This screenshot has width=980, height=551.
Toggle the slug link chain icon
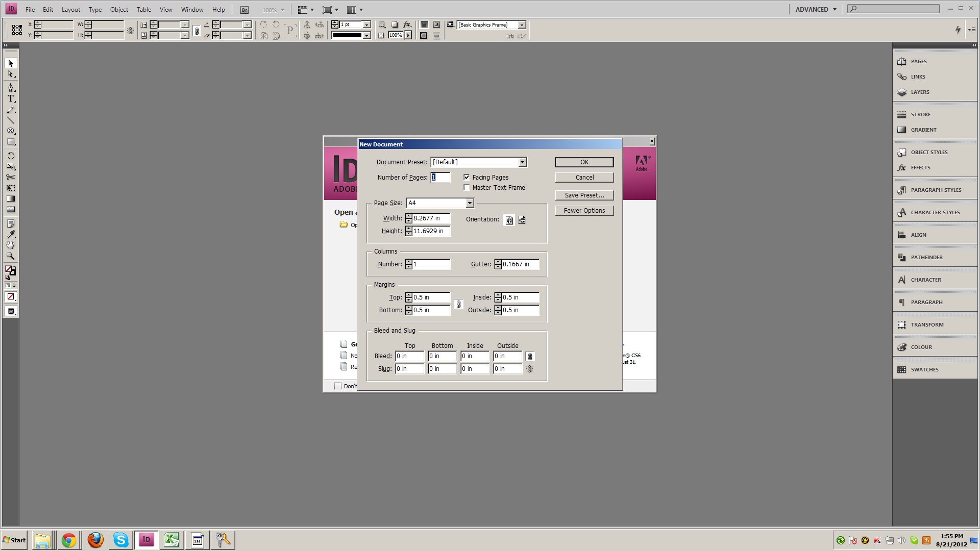point(530,369)
